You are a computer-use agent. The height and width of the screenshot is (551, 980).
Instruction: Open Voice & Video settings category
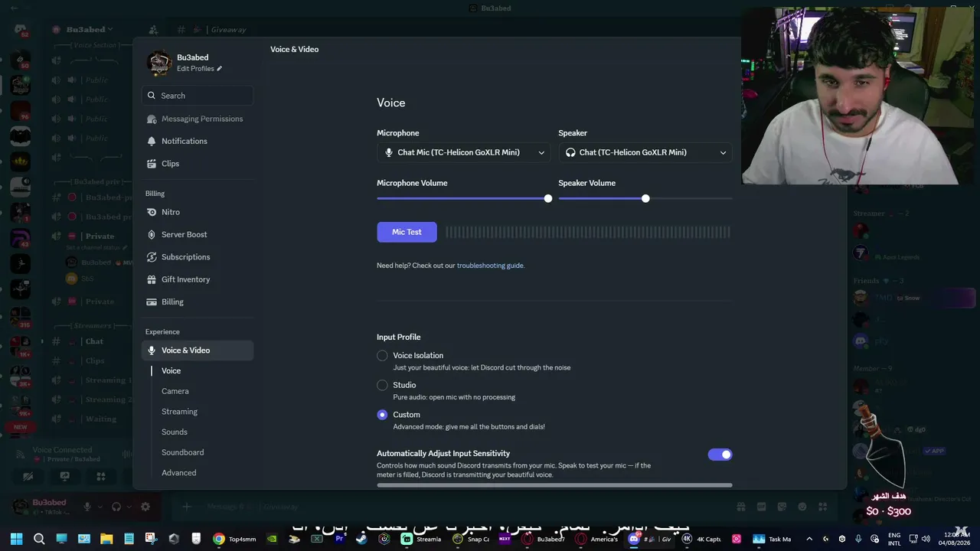point(198,350)
